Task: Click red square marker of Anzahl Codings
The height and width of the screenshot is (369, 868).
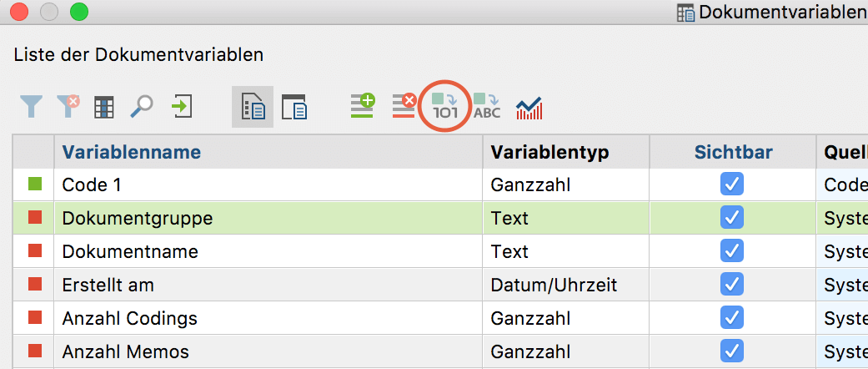Action: [x=35, y=317]
